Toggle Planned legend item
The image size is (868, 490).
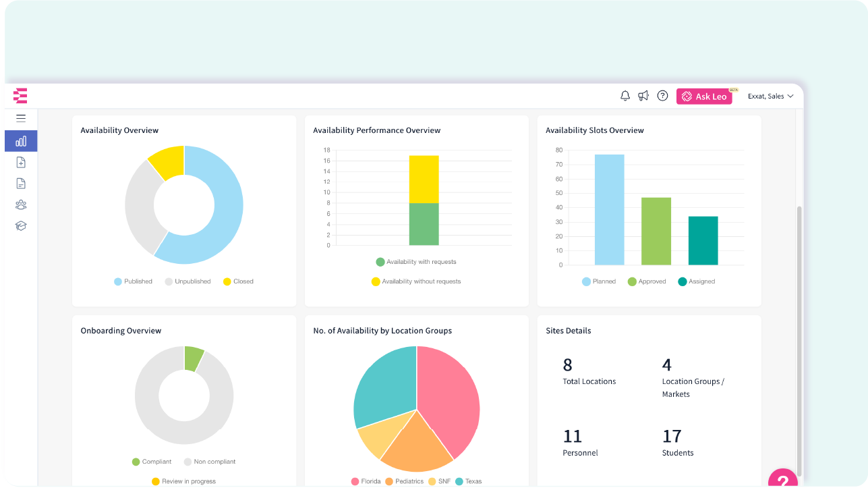click(x=599, y=281)
